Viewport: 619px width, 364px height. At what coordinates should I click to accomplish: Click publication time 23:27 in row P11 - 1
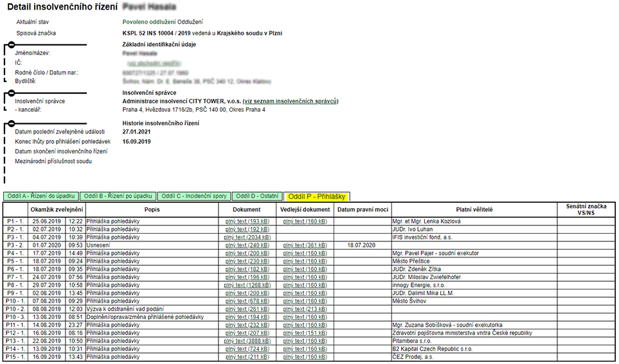point(75,325)
